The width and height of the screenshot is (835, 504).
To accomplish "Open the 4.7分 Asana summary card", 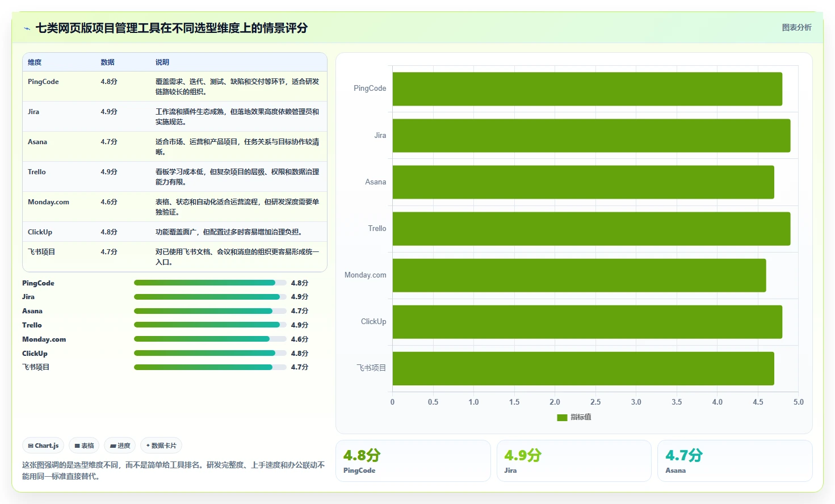I will pos(735,461).
